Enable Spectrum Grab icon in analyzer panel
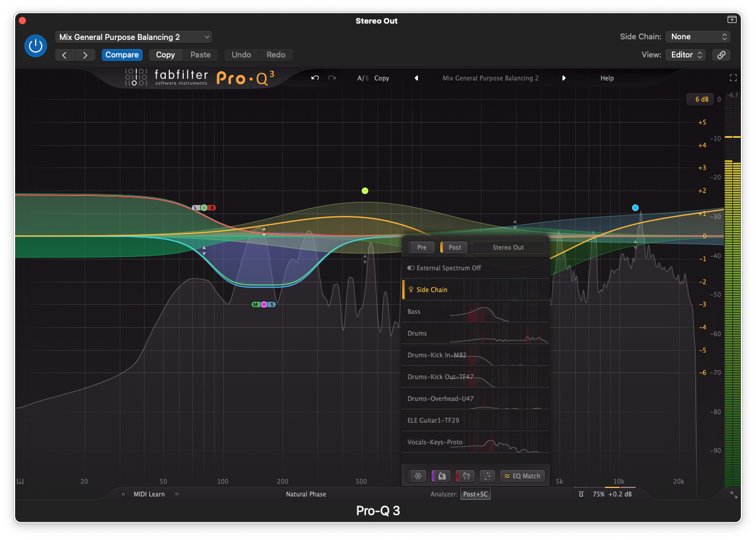Image resolution: width=756 pixels, height=540 pixels. (x=442, y=476)
